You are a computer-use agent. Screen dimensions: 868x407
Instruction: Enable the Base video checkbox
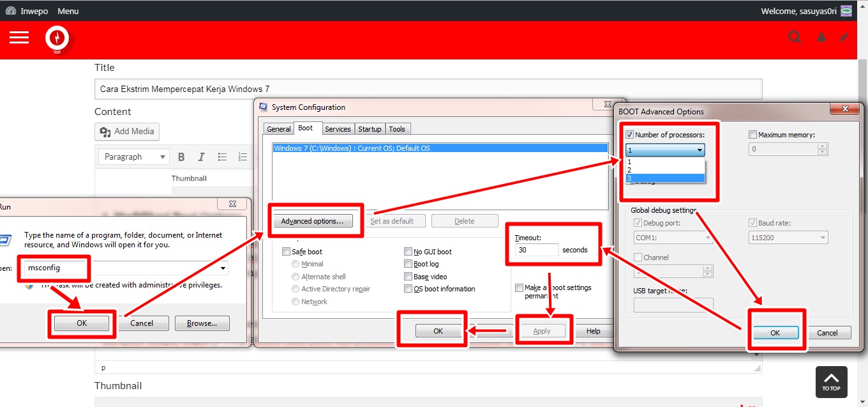pyautogui.click(x=408, y=277)
